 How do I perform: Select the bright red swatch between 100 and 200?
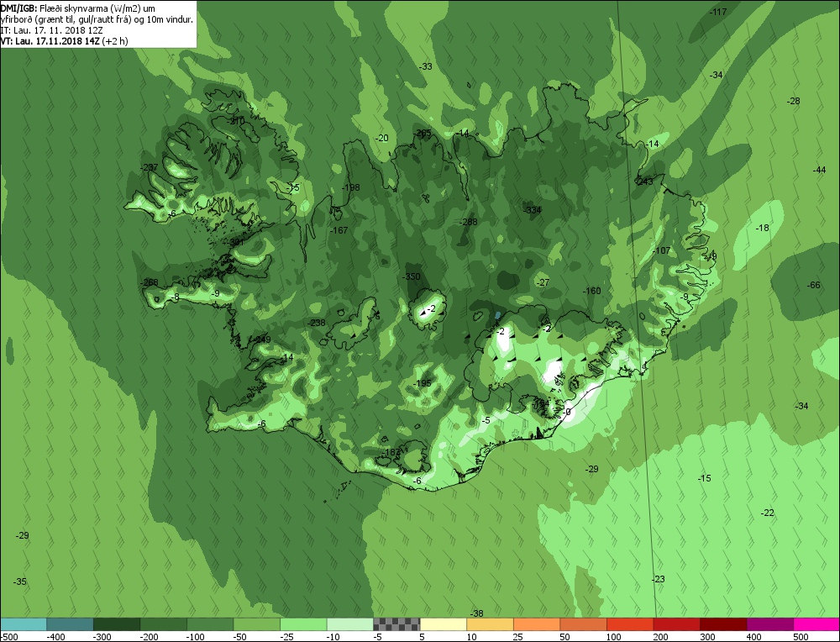[x=629, y=624]
